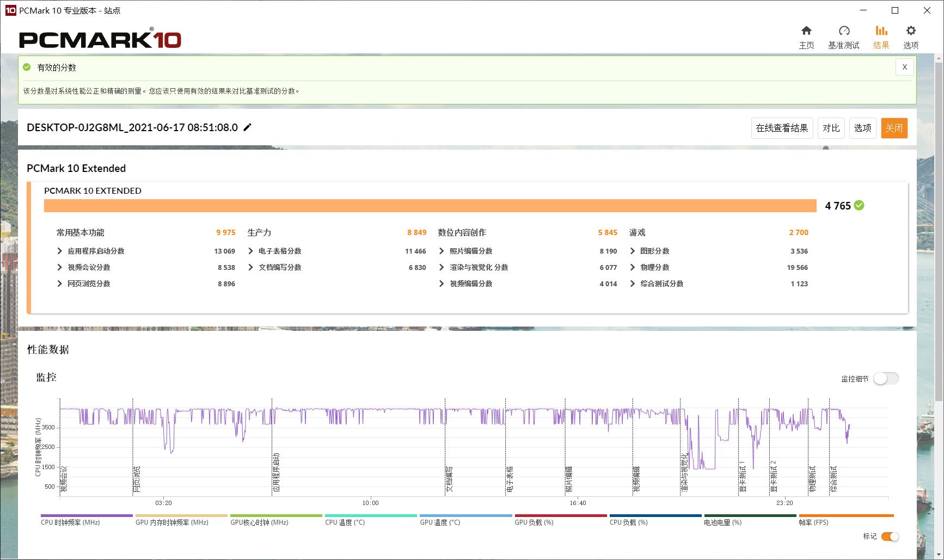Expand the 视频编辑分数 row

click(442, 284)
